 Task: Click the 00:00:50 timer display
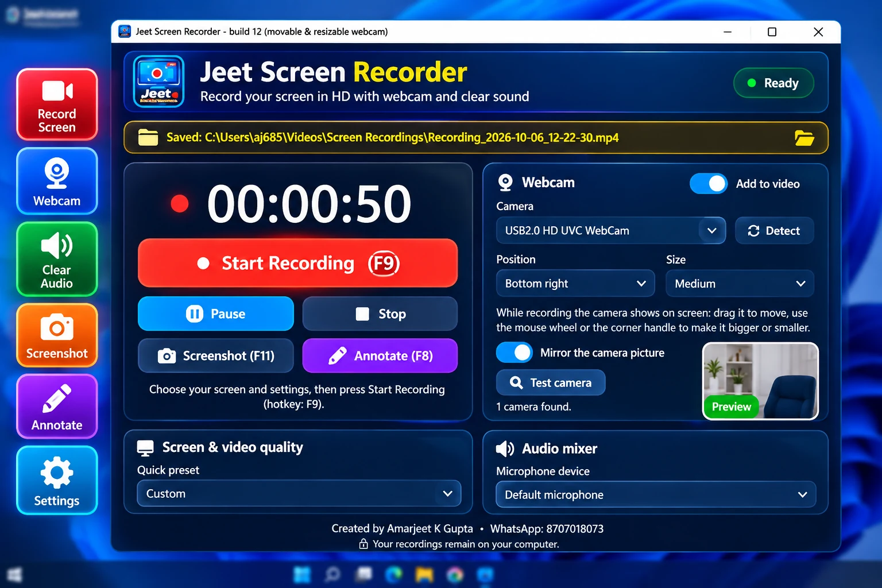[x=309, y=204]
